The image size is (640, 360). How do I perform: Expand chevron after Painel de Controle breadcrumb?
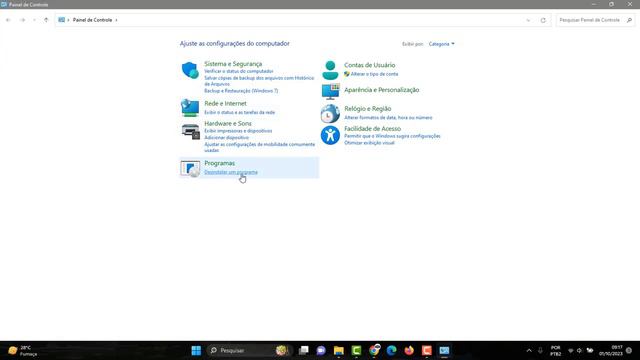coord(116,20)
